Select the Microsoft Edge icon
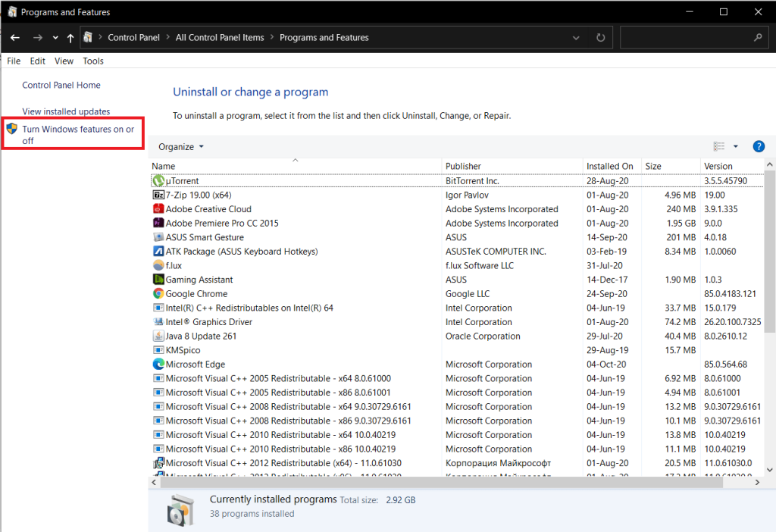Image resolution: width=776 pixels, height=532 pixels. click(158, 365)
